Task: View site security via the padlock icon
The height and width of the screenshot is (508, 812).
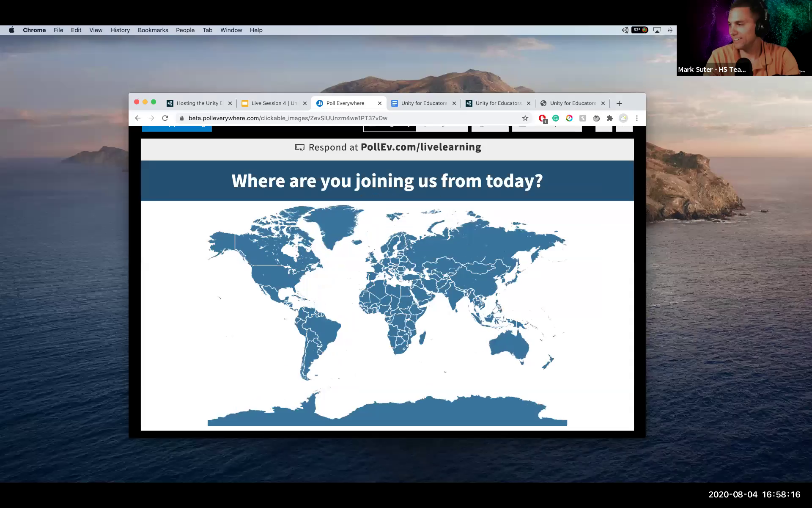Action: (x=181, y=118)
